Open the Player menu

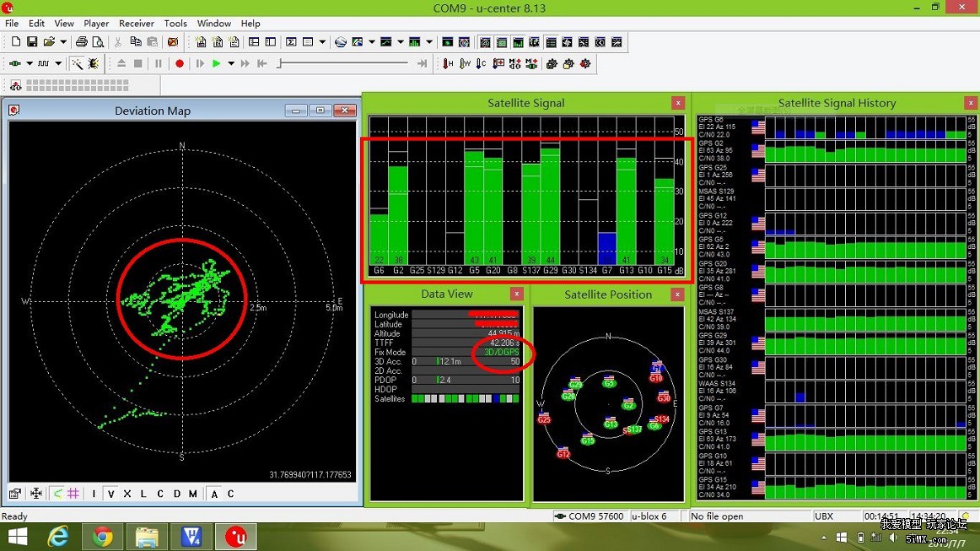tap(96, 23)
